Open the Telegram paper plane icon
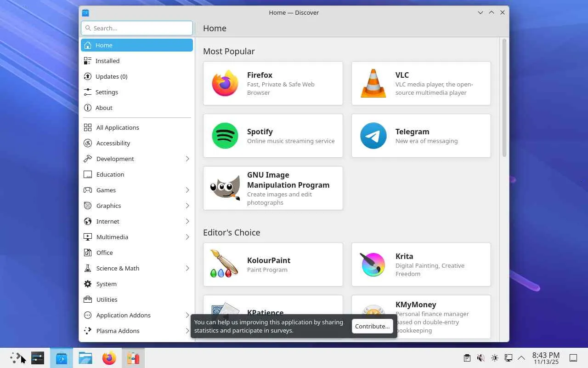The width and height of the screenshot is (588, 368). (x=373, y=136)
